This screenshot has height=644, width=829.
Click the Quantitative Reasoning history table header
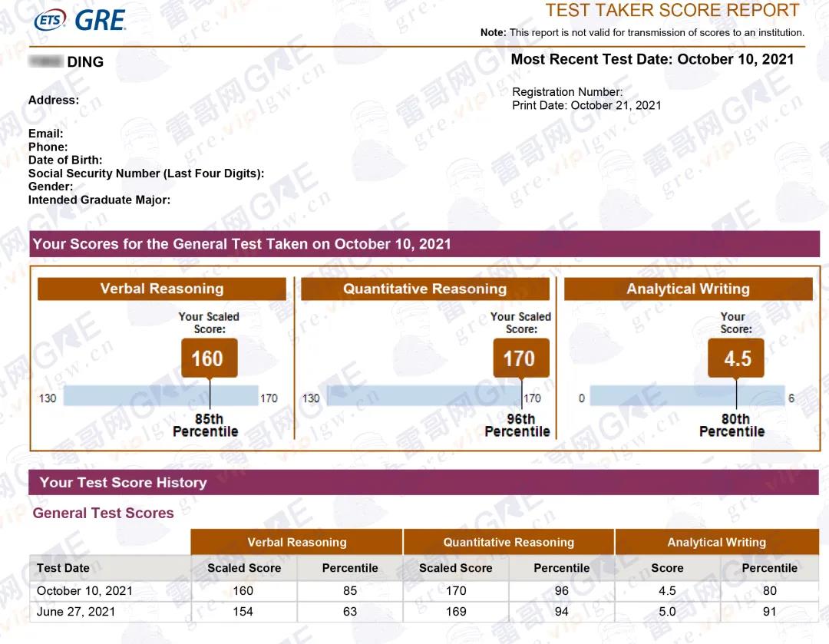pyautogui.click(x=509, y=542)
